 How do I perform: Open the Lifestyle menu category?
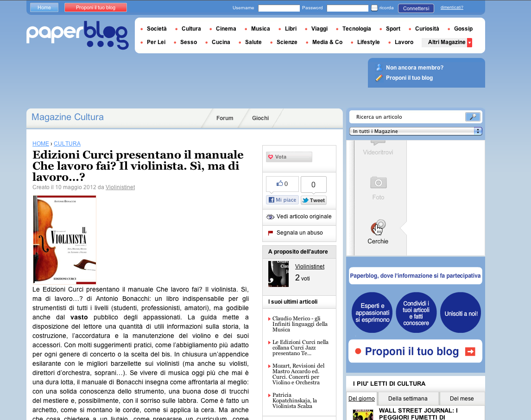[368, 42]
